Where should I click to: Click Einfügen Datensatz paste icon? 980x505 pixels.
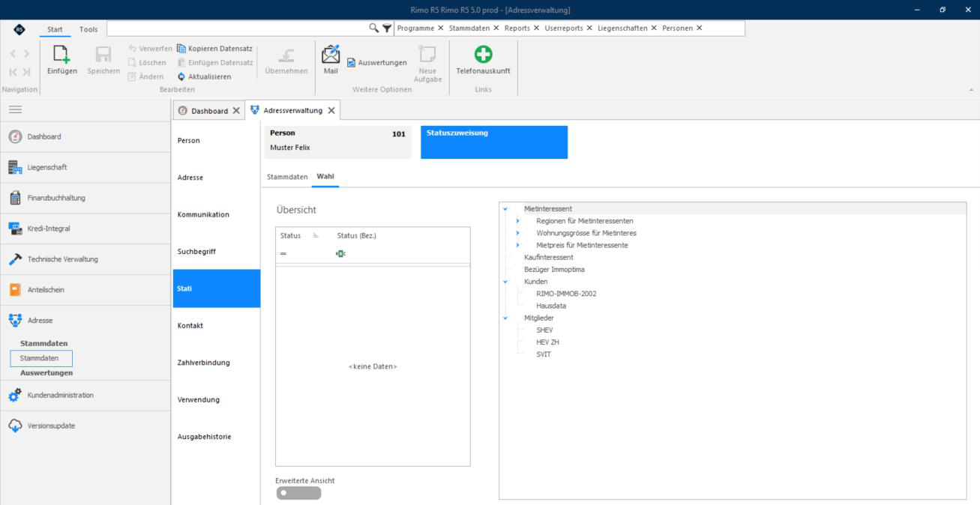click(181, 62)
